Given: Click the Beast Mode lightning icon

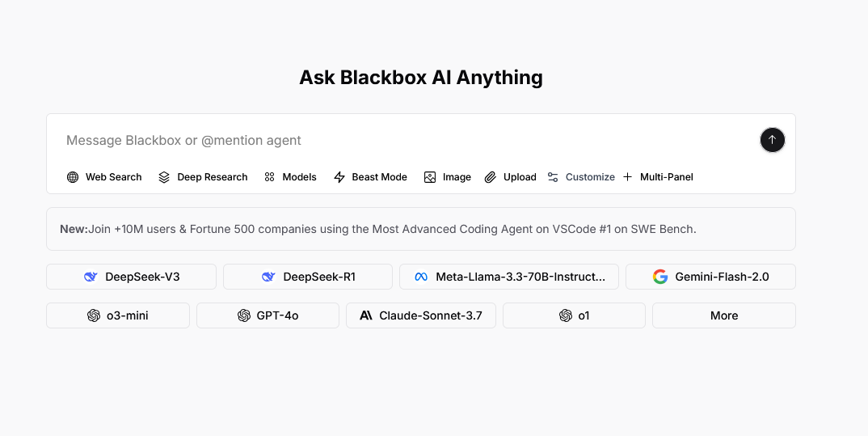Looking at the screenshot, I should pos(339,176).
